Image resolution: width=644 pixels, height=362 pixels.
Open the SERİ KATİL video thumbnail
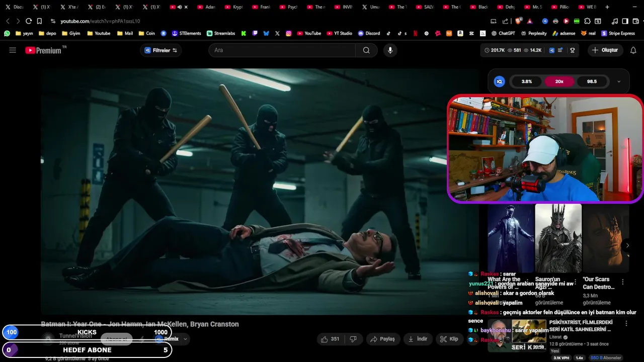517,336
